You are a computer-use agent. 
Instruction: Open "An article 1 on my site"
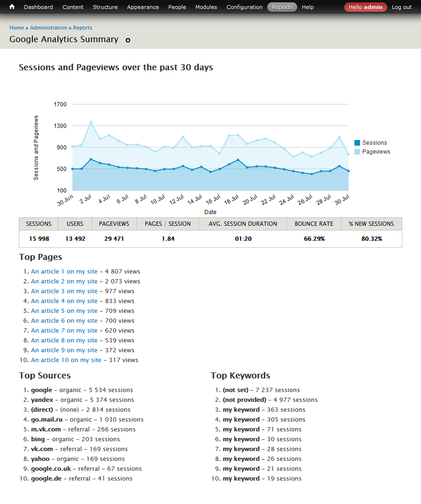tap(64, 271)
